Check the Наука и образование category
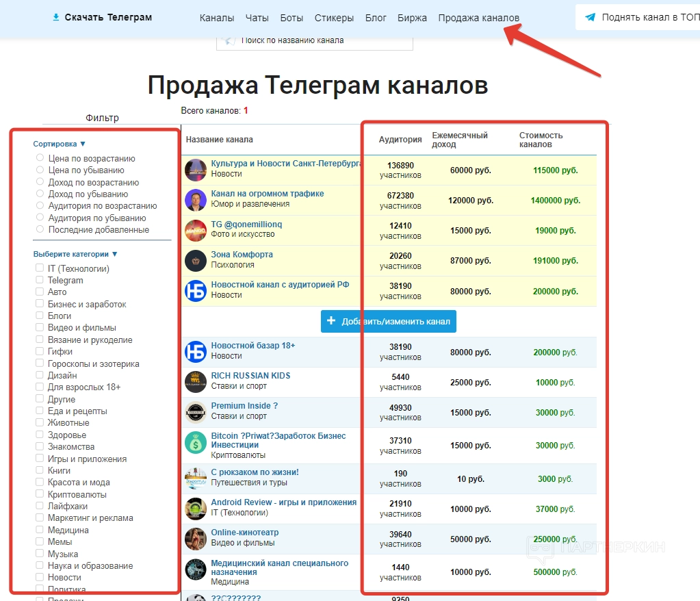Viewport: 700px width, 601px height. 39,565
